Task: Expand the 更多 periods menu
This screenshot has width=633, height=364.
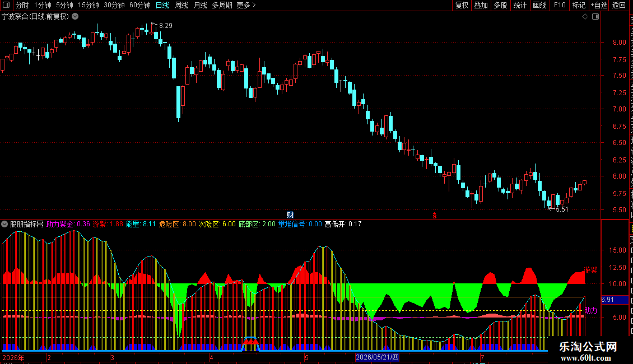Action: [x=246, y=5]
